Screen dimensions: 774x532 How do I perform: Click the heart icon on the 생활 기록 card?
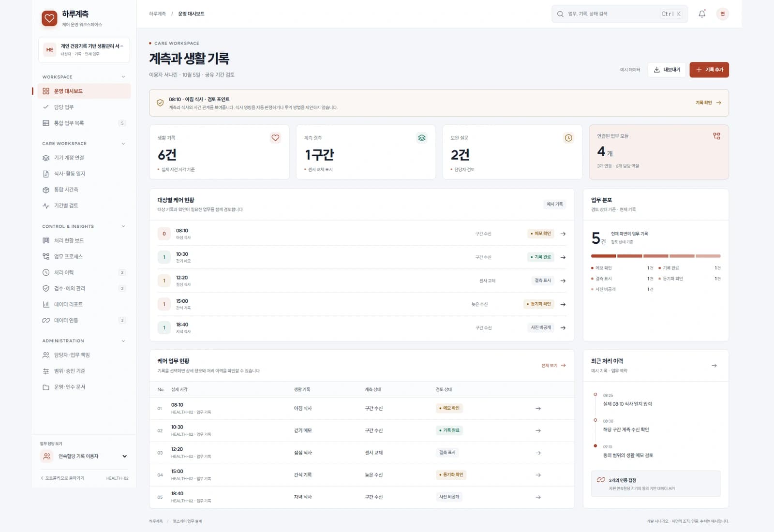[x=275, y=138]
